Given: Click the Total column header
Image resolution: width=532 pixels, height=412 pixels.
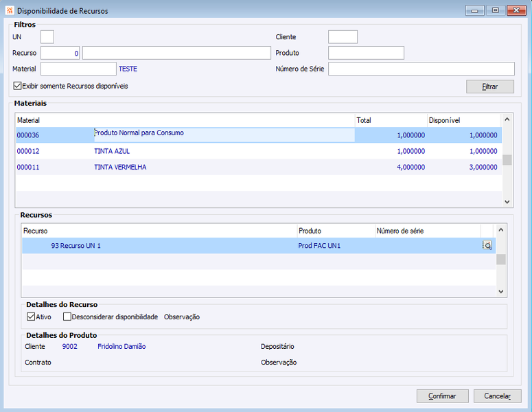Looking at the screenshot, I should pyautogui.click(x=391, y=120).
